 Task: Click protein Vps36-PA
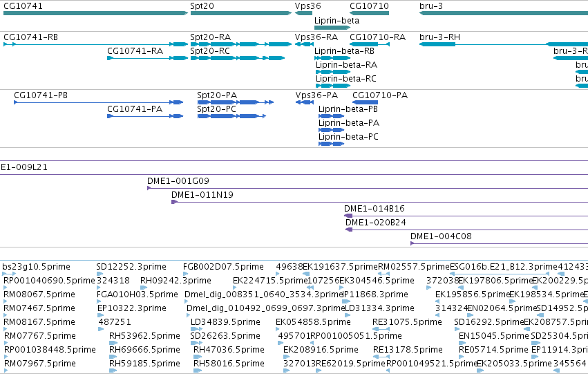pyautogui.click(x=316, y=95)
